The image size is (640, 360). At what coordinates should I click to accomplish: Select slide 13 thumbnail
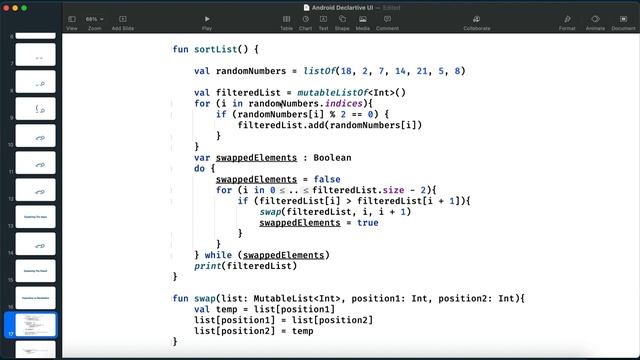pos(36,217)
